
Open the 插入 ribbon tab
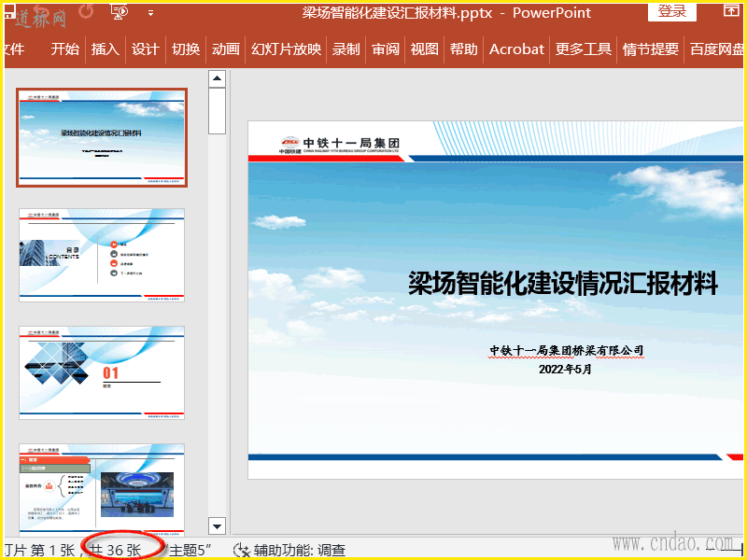coord(106,49)
